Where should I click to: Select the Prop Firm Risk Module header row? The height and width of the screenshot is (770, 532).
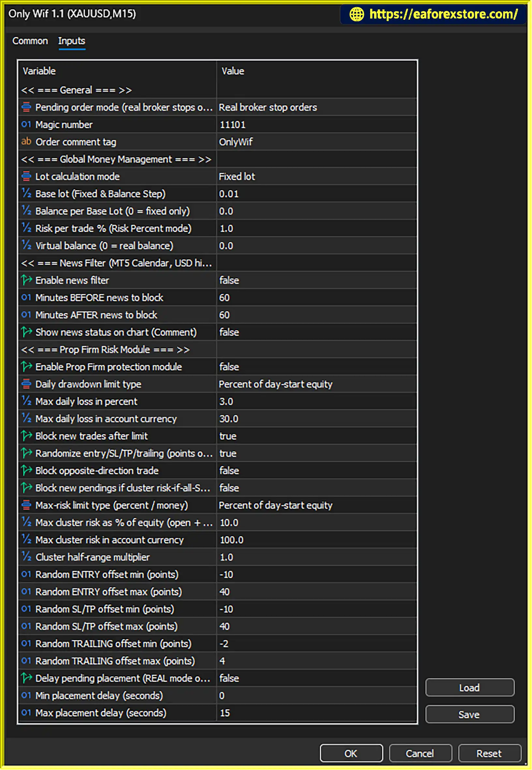pyautogui.click(x=218, y=350)
